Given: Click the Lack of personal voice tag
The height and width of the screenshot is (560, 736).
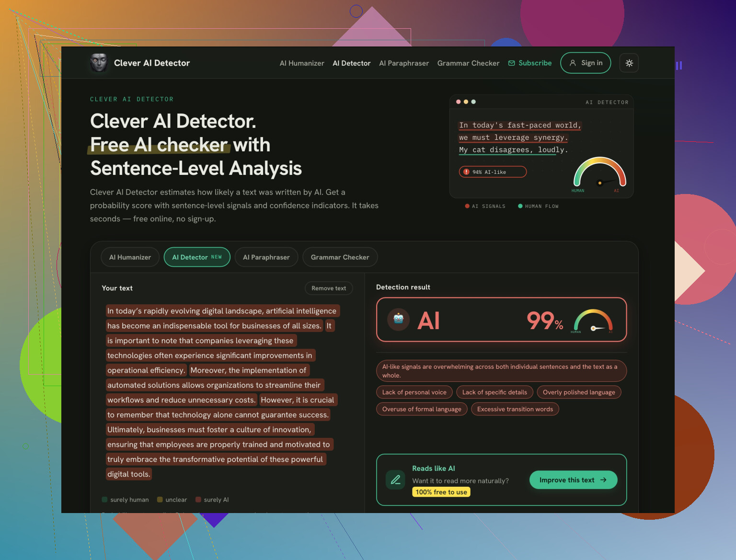Looking at the screenshot, I should tap(414, 392).
